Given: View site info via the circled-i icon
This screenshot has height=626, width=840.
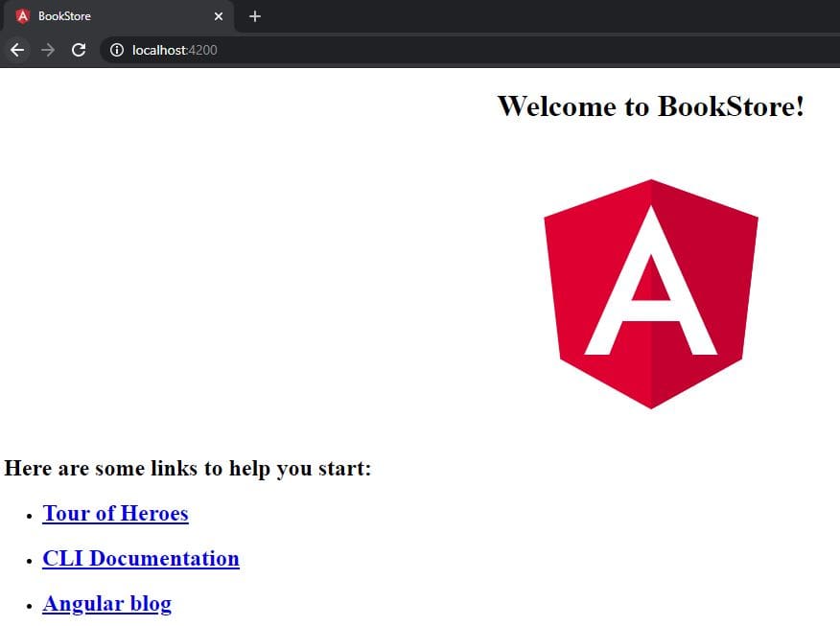Looking at the screenshot, I should [117, 50].
